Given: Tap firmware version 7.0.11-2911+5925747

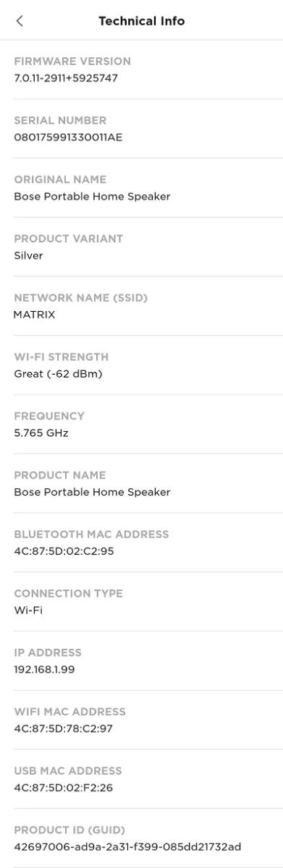Looking at the screenshot, I should pyautogui.click(x=66, y=78).
